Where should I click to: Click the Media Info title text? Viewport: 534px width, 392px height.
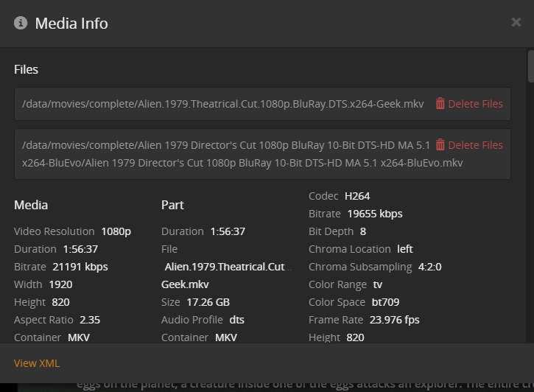click(71, 24)
